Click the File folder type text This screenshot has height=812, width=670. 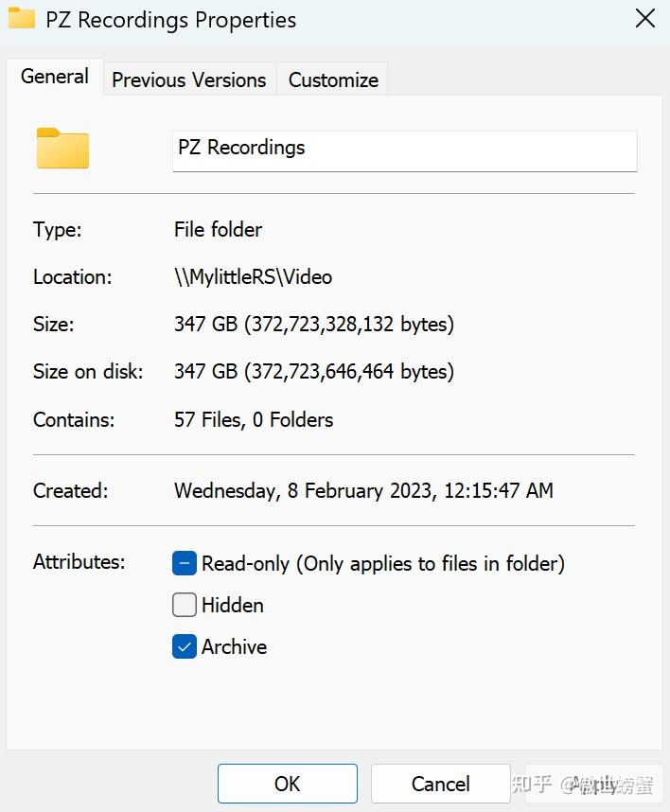click(218, 229)
